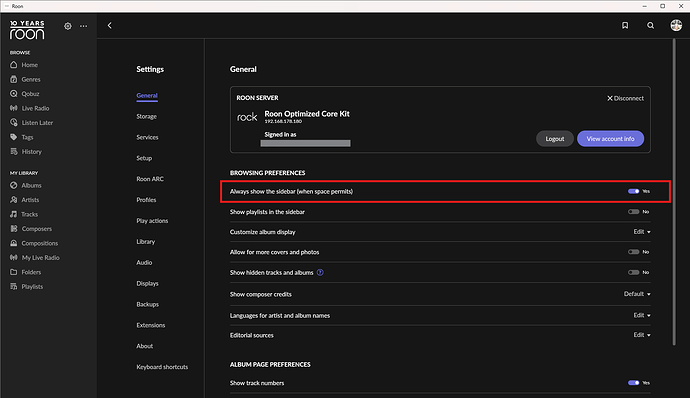Click the Folders icon in sidebar
This screenshot has height=398, width=690.
(x=14, y=272)
